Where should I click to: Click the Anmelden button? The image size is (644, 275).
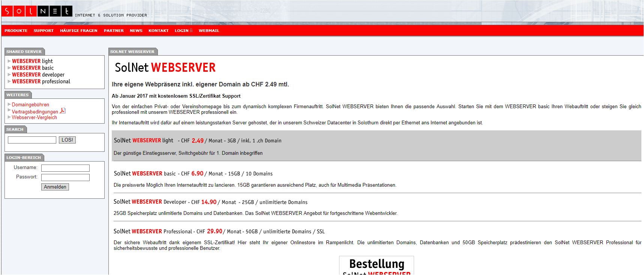(55, 187)
